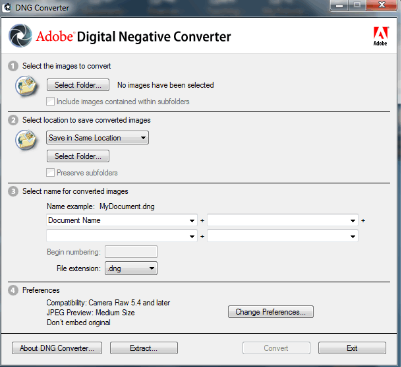Screen dimensions: 401x367
Task: Open the Document Name naming dropdown
Action: click(x=122, y=220)
